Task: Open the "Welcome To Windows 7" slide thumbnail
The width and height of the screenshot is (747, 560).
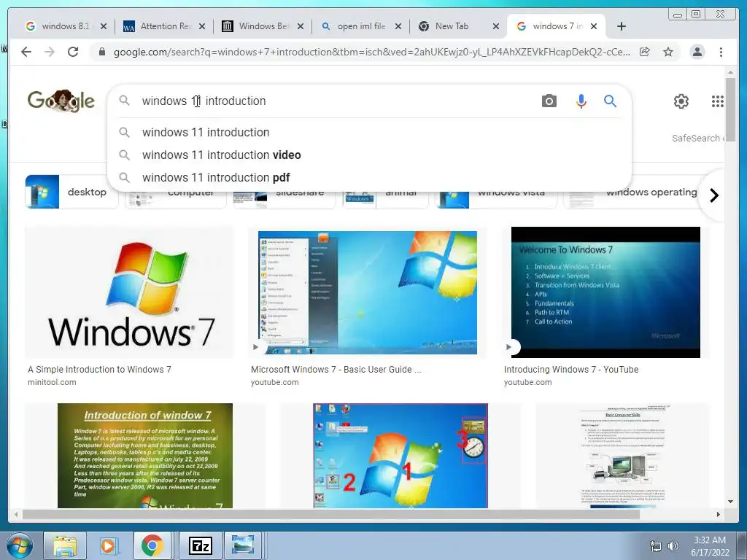Action: tap(605, 292)
